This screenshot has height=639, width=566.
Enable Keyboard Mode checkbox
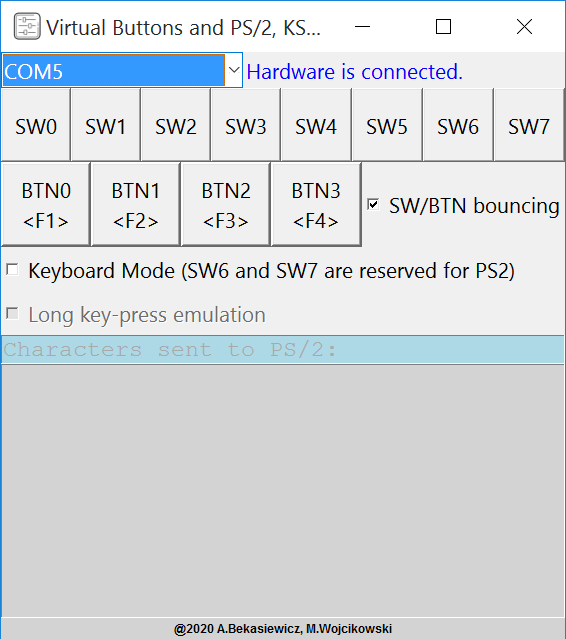(x=13, y=270)
